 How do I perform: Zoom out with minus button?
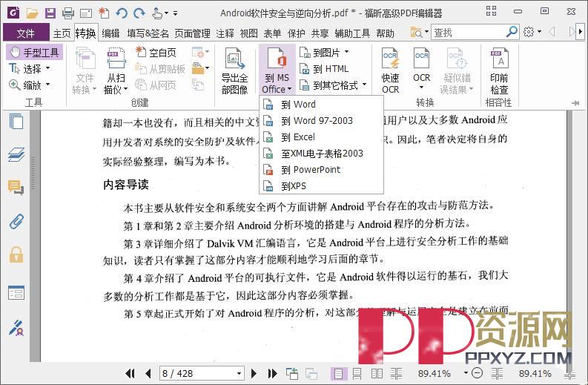click(x=477, y=373)
